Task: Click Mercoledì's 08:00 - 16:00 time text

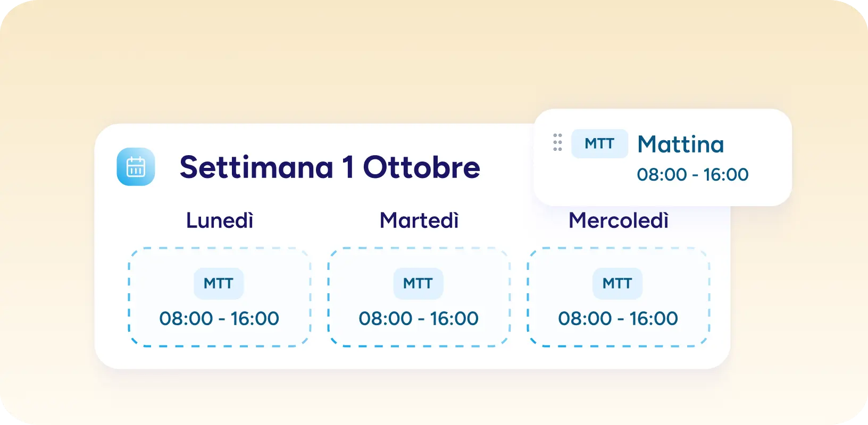Action: (618, 319)
